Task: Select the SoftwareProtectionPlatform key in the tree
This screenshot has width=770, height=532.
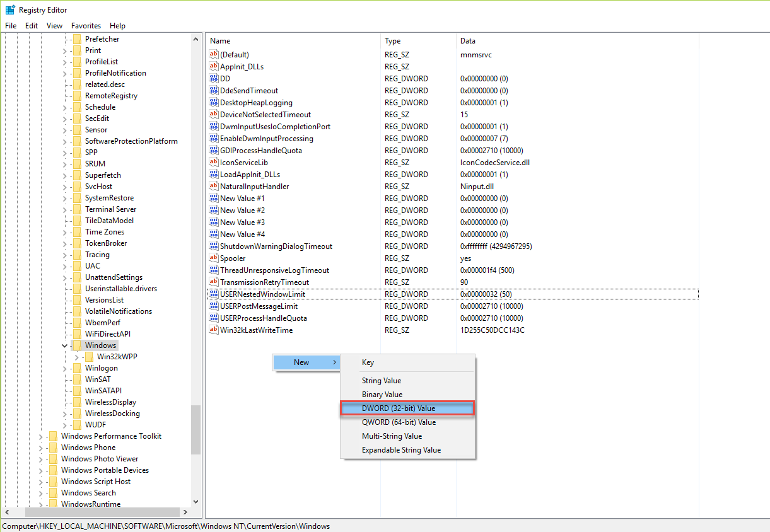Action: pos(131,141)
